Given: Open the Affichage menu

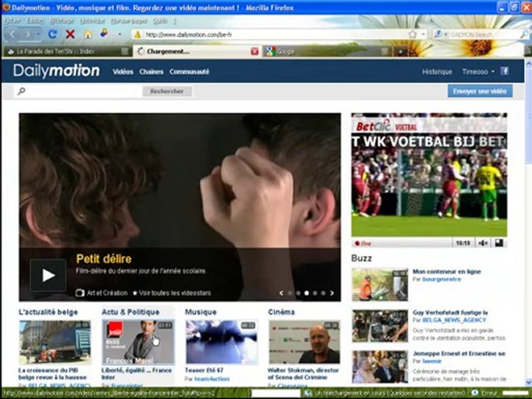Looking at the screenshot, I should [62, 21].
